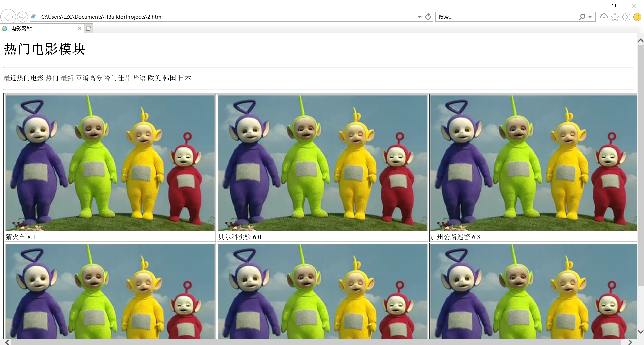644x345 pixels.
Task: Click the 最近热门电影 text
Action: click(23, 78)
